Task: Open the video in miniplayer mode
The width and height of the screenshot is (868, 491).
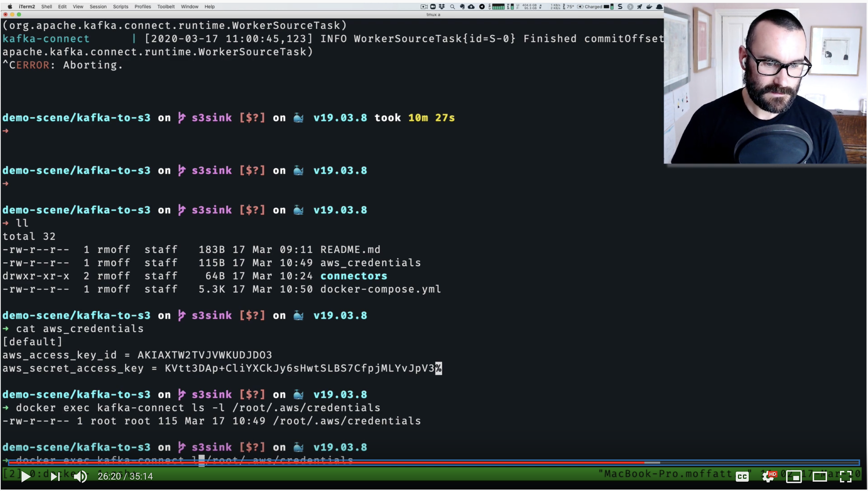Action: pyautogui.click(x=794, y=476)
